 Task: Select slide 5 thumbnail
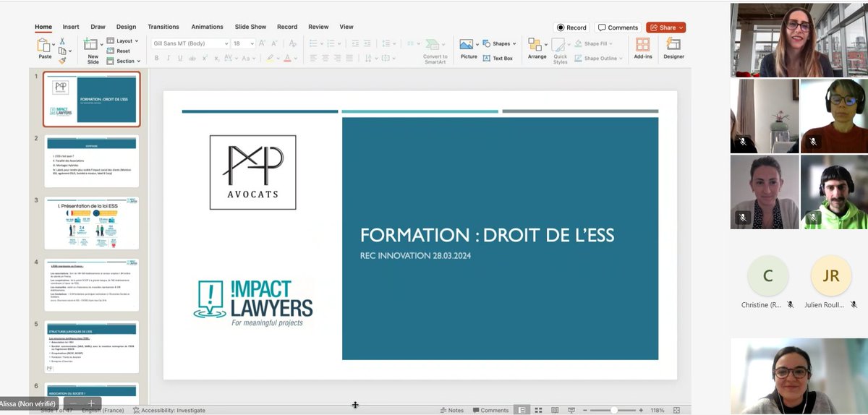coord(91,347)
